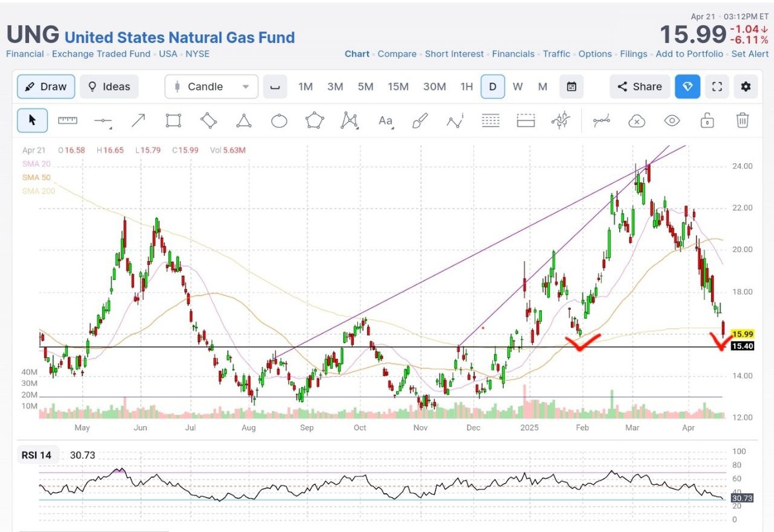Select the Elliott wave tool
774x532 pixels.
pyautogui.click(x=455, y=120)
